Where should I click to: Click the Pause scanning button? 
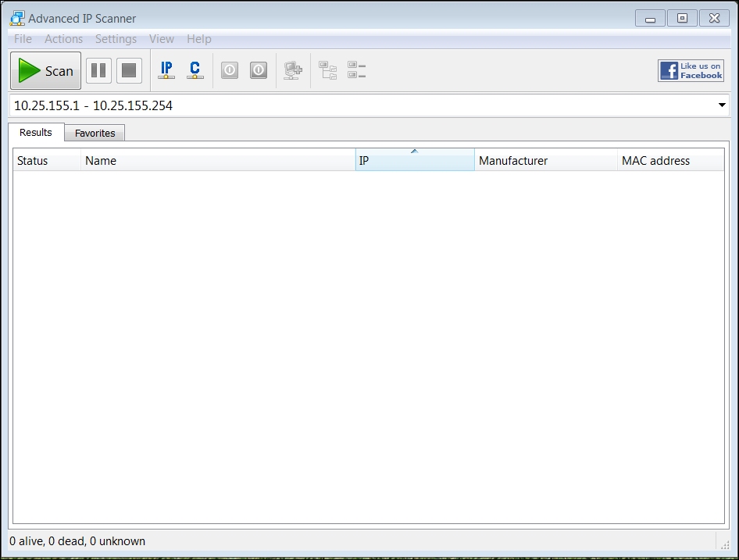(98, 70)
